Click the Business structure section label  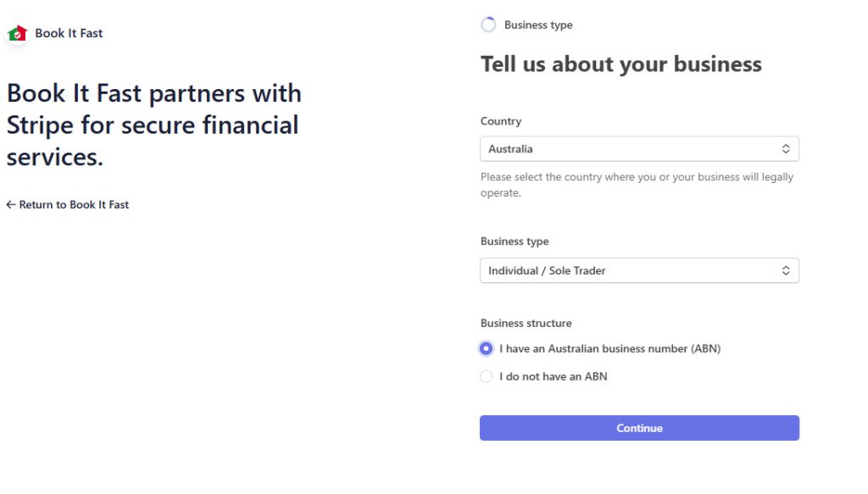pyautogui.click(x=526, y=324)
